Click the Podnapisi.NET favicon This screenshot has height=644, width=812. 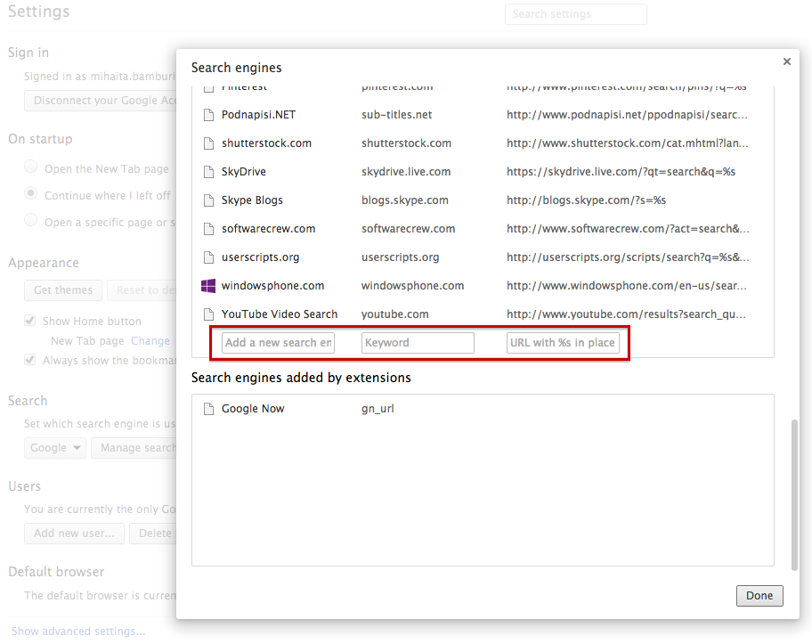click(208, 114)
